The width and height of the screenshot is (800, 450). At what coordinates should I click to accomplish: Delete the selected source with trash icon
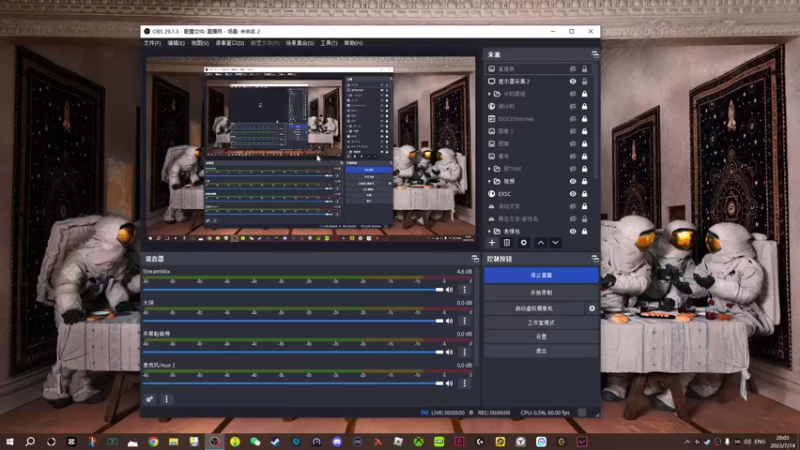pyautogui.click(x=507, y=243)
